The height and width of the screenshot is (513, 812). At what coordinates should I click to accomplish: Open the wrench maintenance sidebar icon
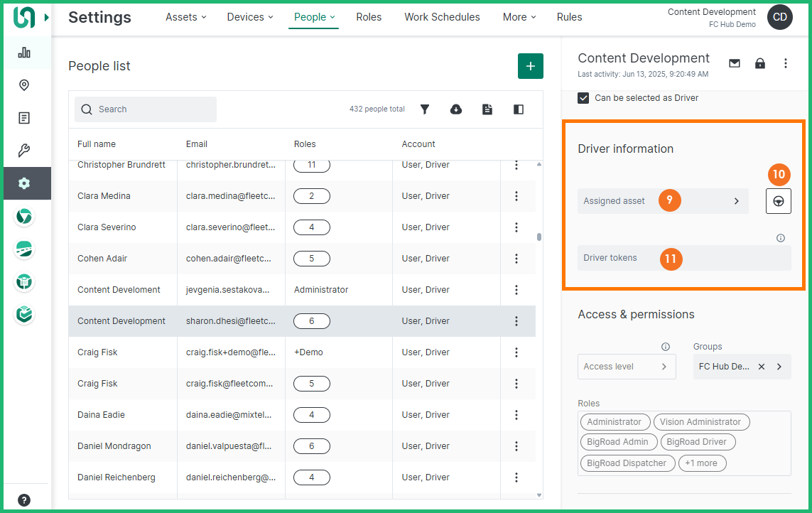point(24,151)
